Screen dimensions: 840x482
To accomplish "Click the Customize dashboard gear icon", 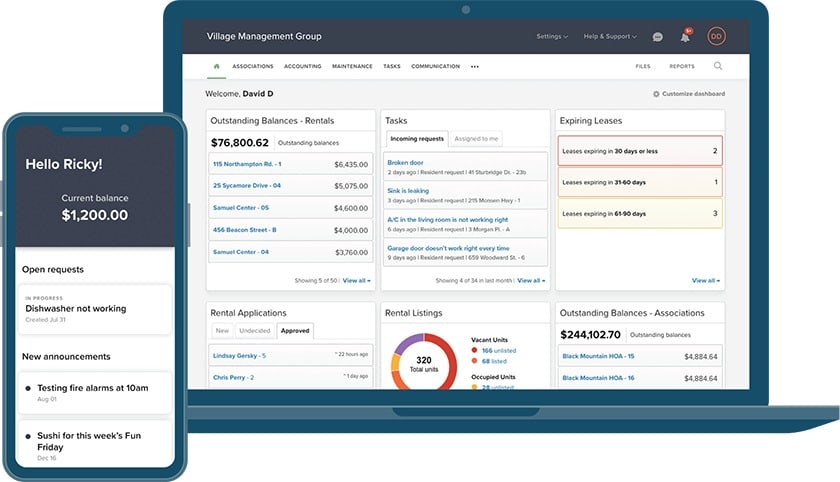I will (656, 94).
